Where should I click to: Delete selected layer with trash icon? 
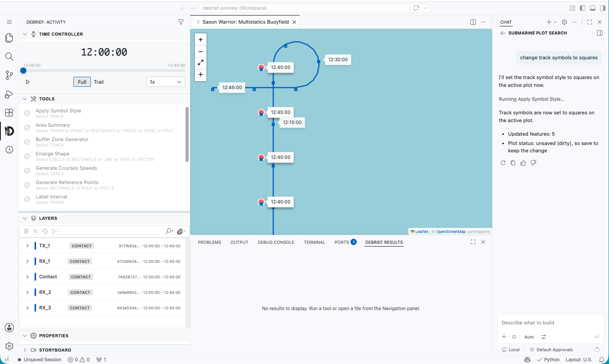pos(26,231)
